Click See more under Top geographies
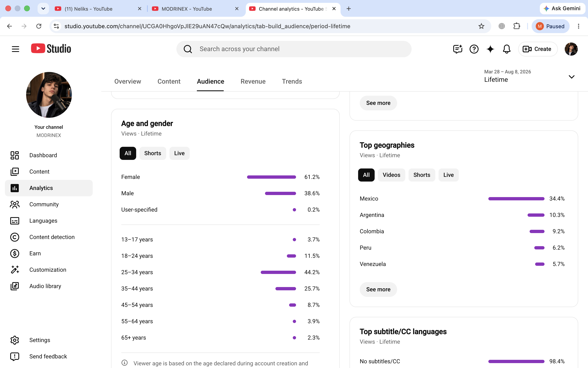This screenshot has width=588, height=368. (378, 289)
